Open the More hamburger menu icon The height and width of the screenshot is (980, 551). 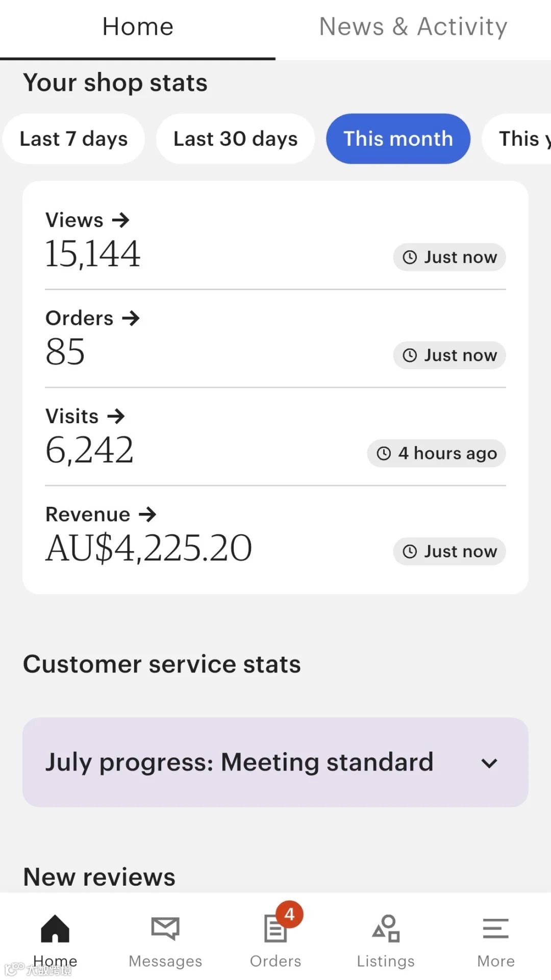pos(496,928)
